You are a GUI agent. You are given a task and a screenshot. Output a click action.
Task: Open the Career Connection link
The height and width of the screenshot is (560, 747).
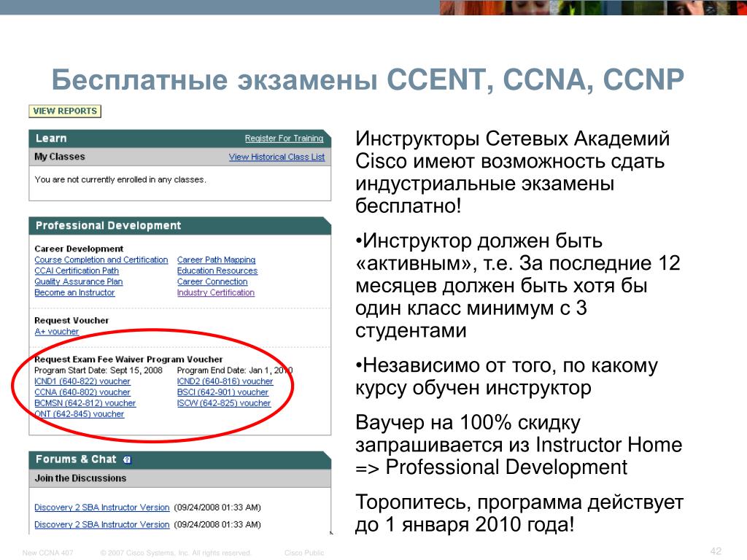[212, 282]
